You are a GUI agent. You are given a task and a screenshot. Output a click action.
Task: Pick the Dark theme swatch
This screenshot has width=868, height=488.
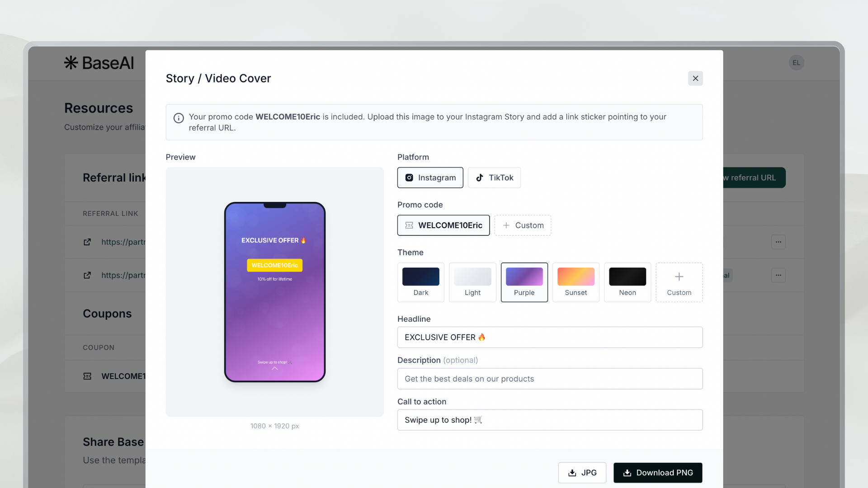coord(420,282)
